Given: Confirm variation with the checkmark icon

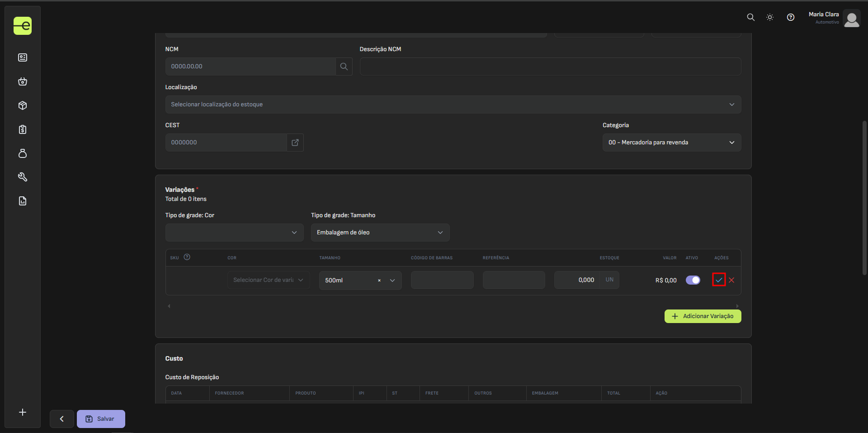Looking at the screenshot, I should click(x=719, y=280).
